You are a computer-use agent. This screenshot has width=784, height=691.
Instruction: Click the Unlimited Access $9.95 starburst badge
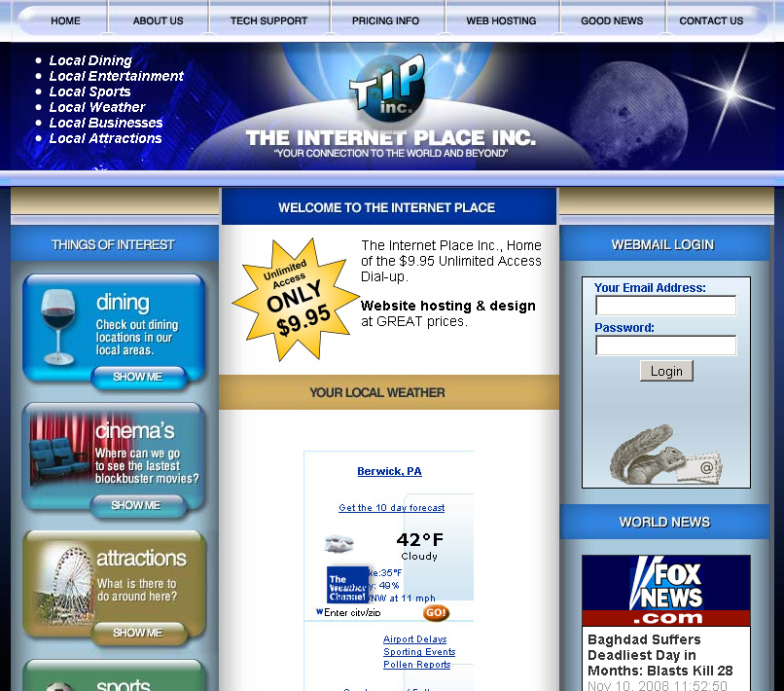point(296,300)
